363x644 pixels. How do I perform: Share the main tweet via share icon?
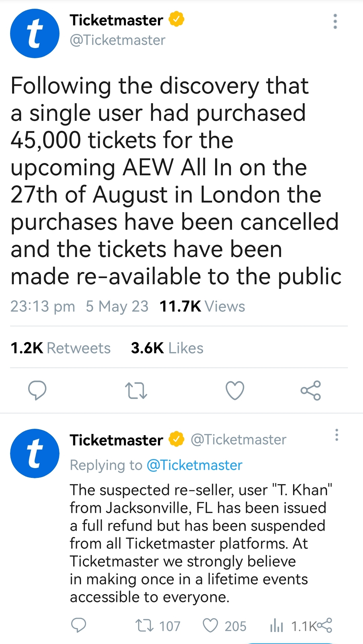pos(311,390)
